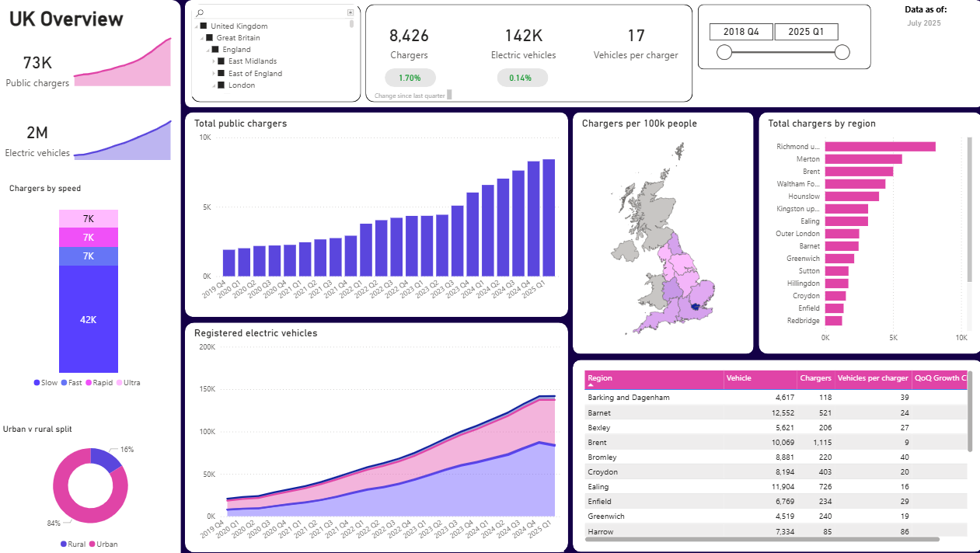Click the clear selections icon in region slicer

350,13
